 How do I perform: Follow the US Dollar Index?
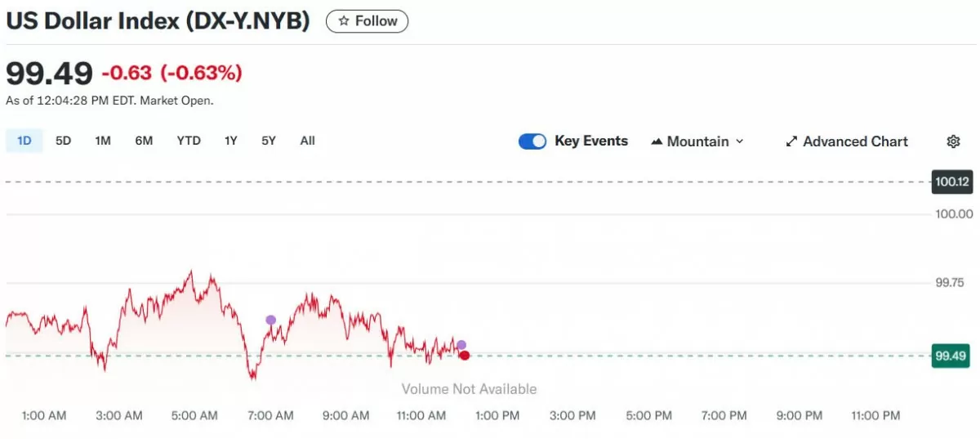pos(367,21)
